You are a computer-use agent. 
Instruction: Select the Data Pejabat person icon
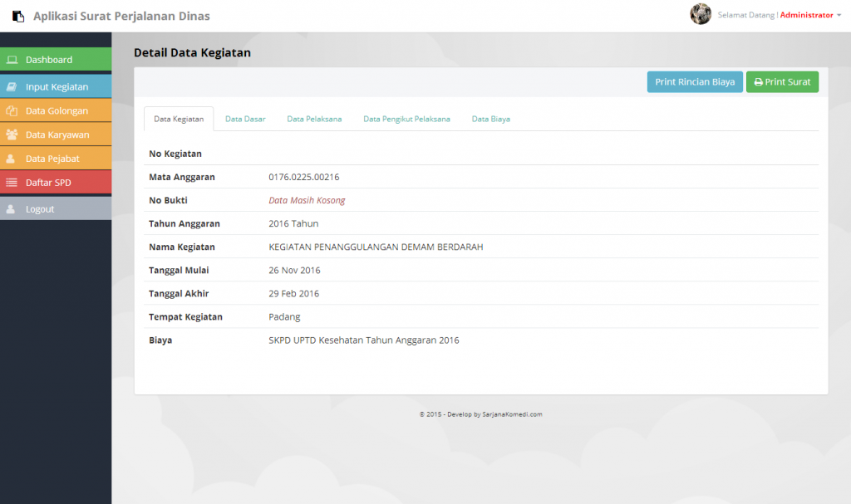(12, 159)
